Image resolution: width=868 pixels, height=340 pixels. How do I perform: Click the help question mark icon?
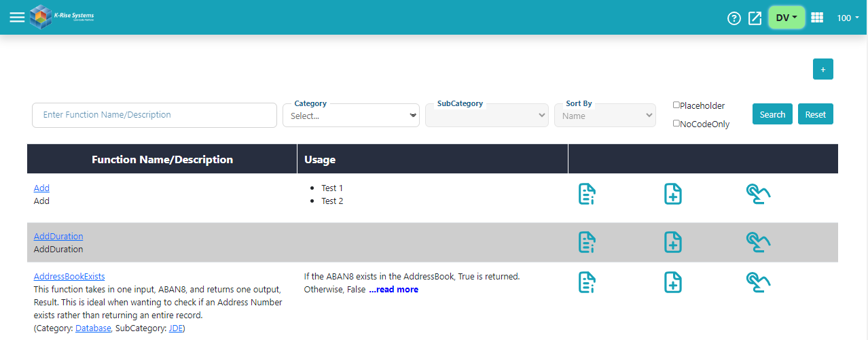(x=734, y=18)
